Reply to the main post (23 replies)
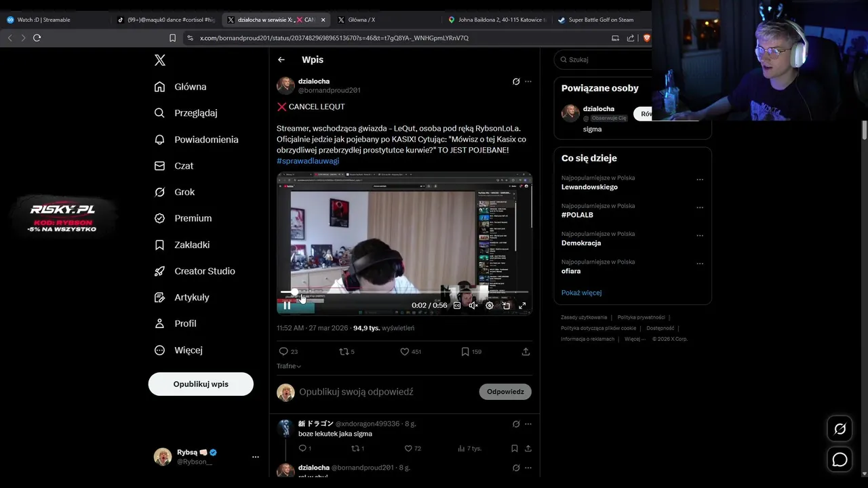The width and height of the screenshot is (868, 488). pyautogui.click(x=288, y=352)
